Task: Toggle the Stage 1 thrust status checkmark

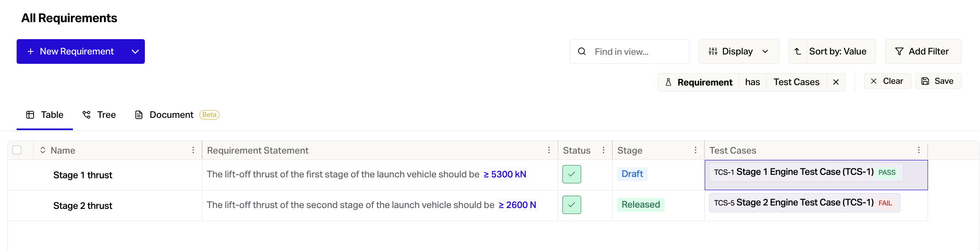Action: [x=571, y=174]
